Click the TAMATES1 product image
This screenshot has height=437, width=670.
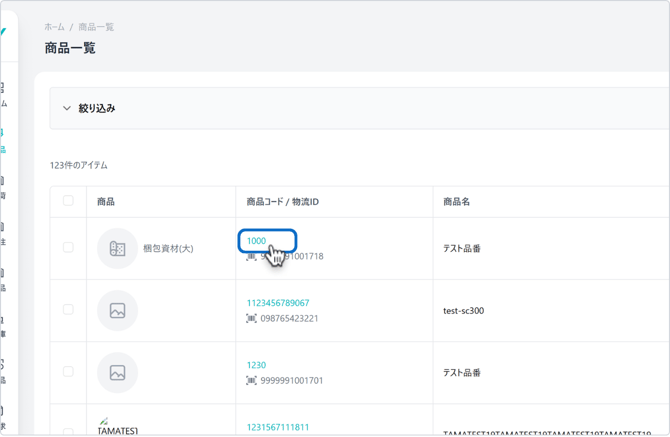pos(104,422)
